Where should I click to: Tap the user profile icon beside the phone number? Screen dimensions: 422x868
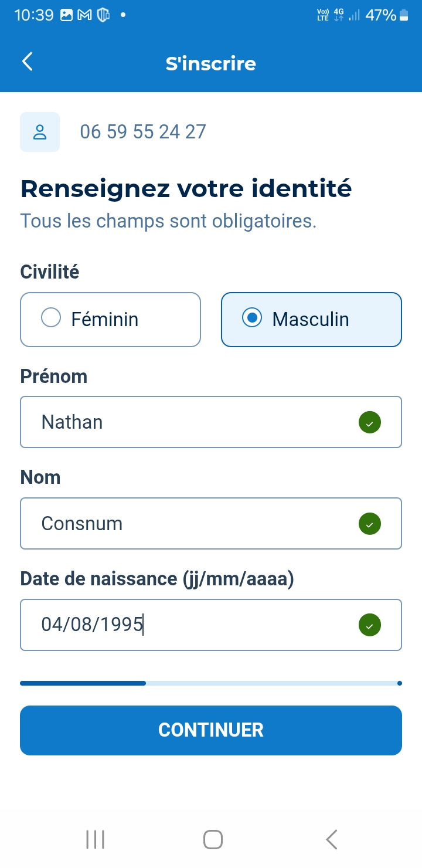(x=40, y=132)
